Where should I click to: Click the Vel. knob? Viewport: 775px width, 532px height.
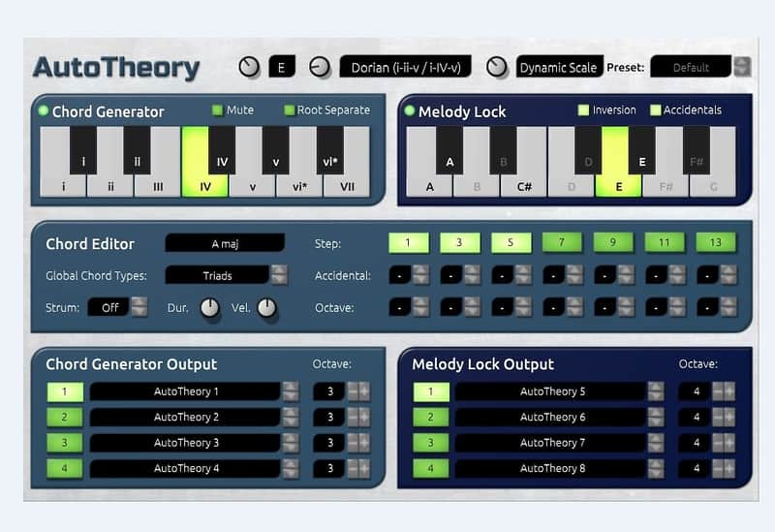click(x=267, y=307)
